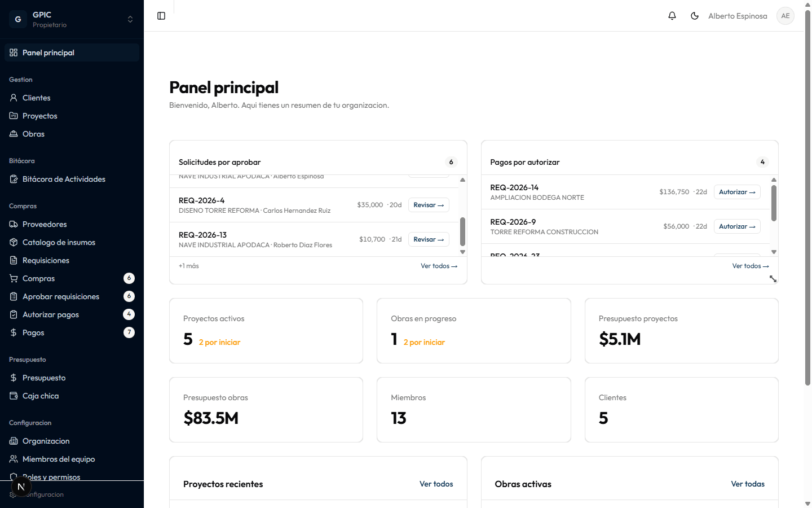
Task: Click Revisar for REQ-2026-13
Action: [x=429, y=239]
